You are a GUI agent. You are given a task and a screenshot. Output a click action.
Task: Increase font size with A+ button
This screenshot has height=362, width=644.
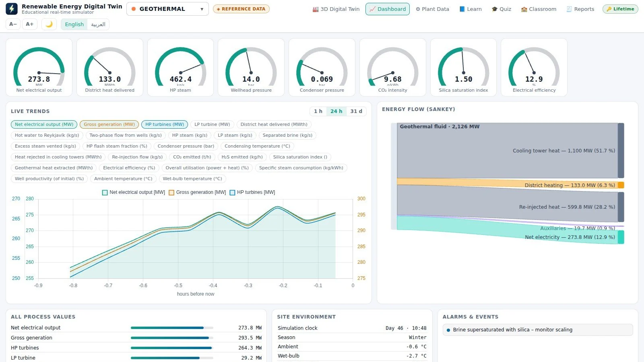click(x=30, y=24)
